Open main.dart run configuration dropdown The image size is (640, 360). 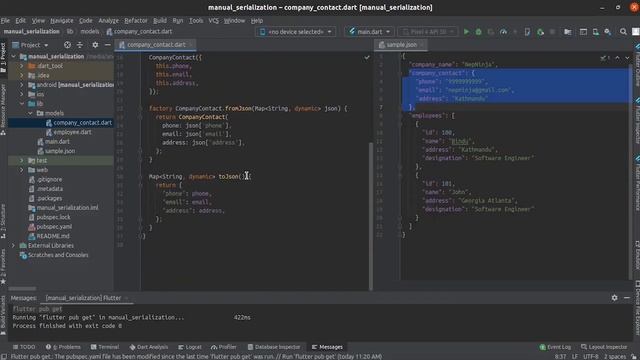pyautogui.click(x=370, y=32)
